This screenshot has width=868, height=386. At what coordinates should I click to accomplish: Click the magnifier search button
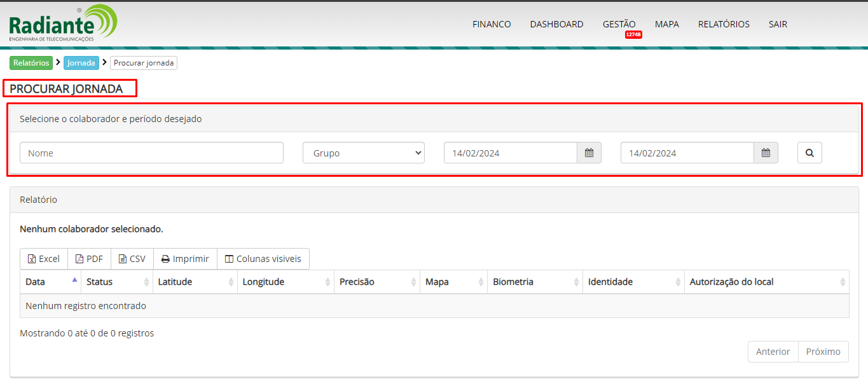tap(809, 153)
